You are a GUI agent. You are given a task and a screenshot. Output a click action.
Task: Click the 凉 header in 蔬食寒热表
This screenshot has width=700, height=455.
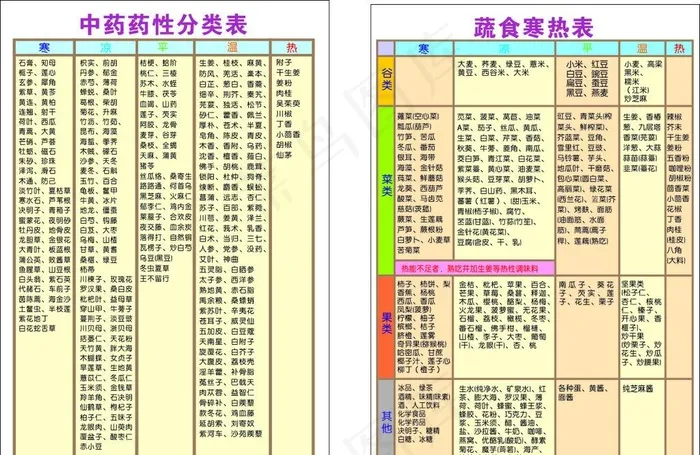(504, 48)
